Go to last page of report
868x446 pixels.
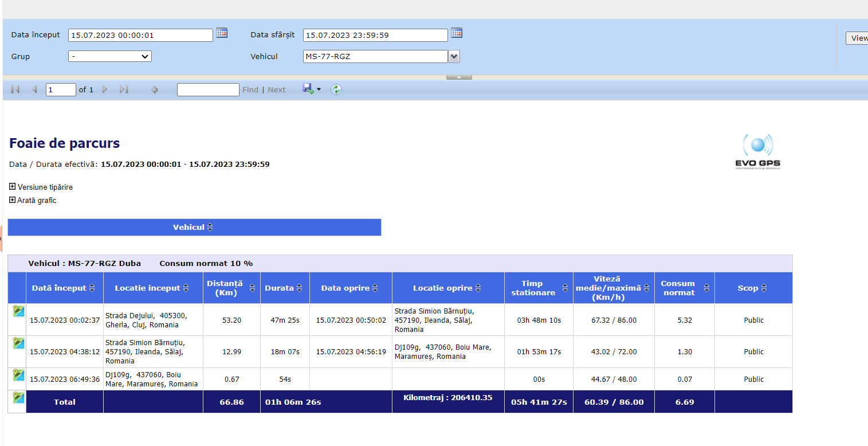tap(124, 89)
